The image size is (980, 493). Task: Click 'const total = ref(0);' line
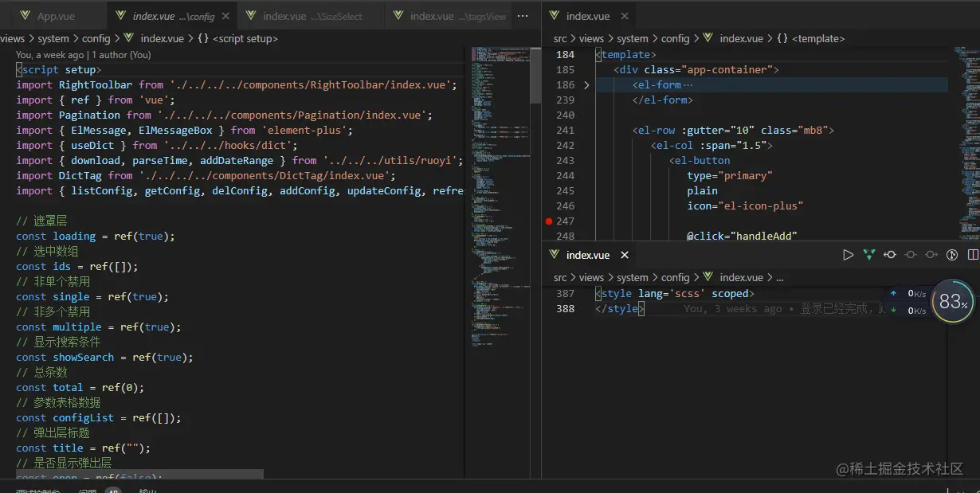80,387
